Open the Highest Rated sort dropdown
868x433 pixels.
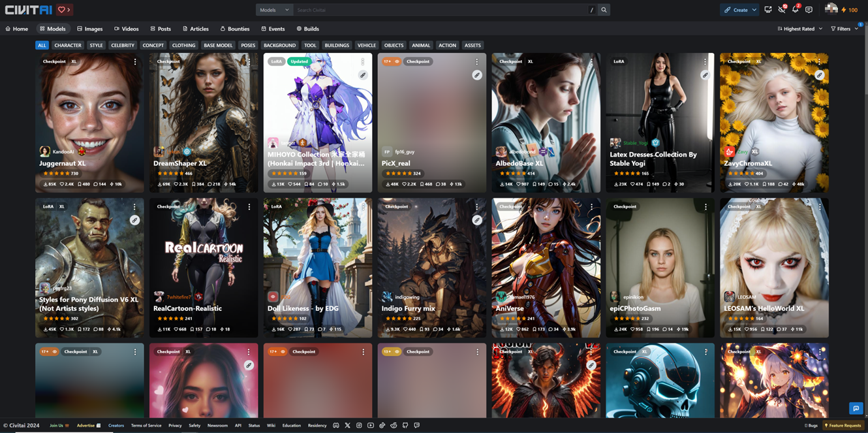coord(800,29)
